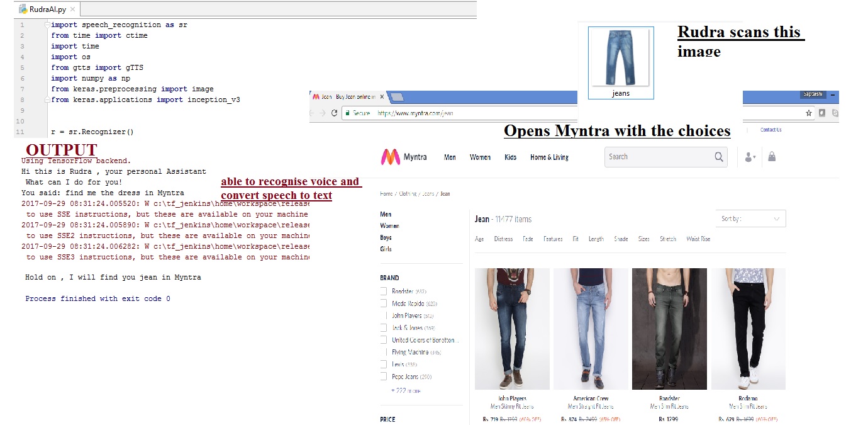Open the Myntra profile icon

(750, 157)
